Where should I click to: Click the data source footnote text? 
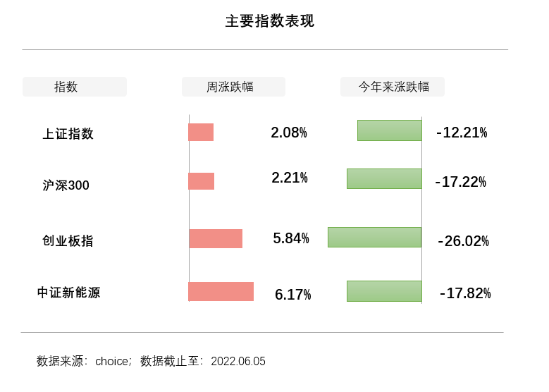coord(151,361)
